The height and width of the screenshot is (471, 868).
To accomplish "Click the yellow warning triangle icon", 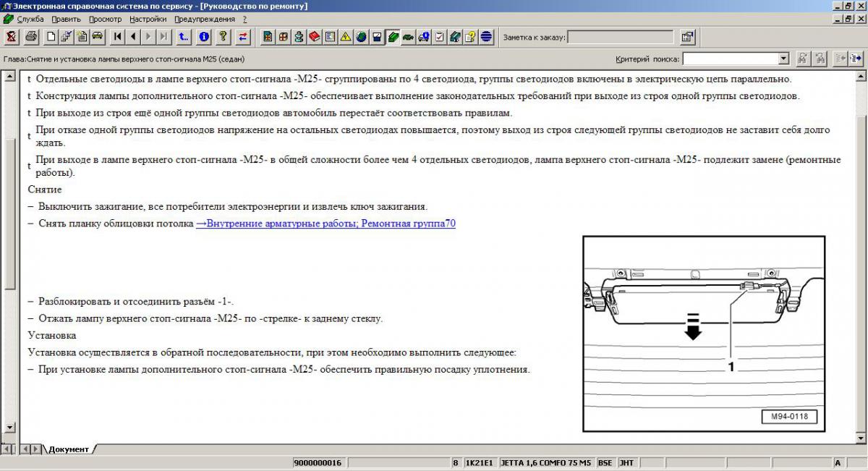I will 346,36.
